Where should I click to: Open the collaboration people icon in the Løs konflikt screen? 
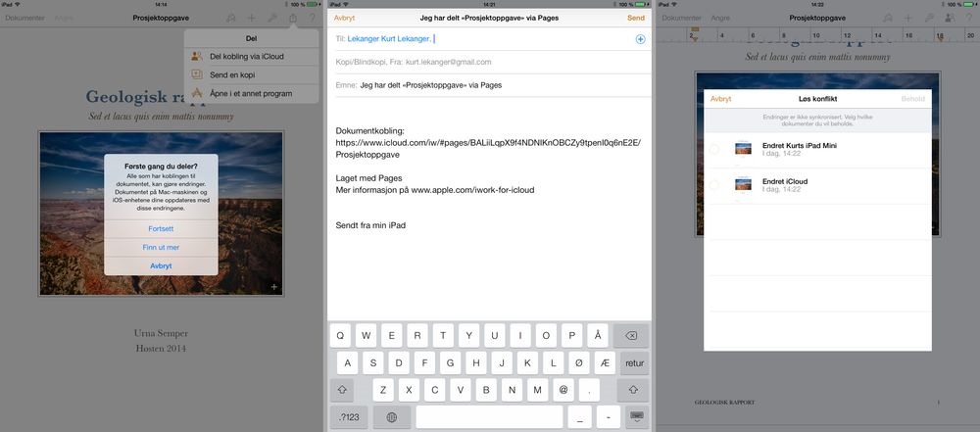click(x=949, y=19)
